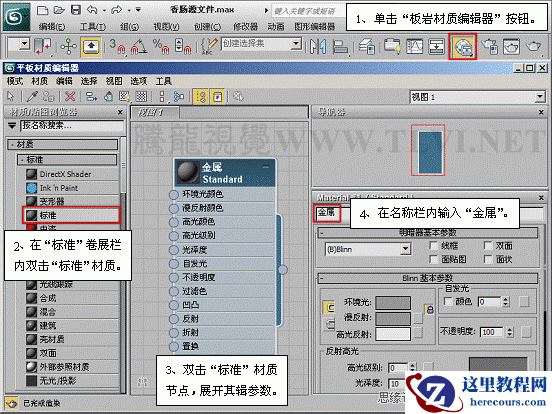Image resolution: width=552 pixels, height=414 pixels.
Task: Open the 模式 menu in material editor
Action: click(x=15, y=81)
